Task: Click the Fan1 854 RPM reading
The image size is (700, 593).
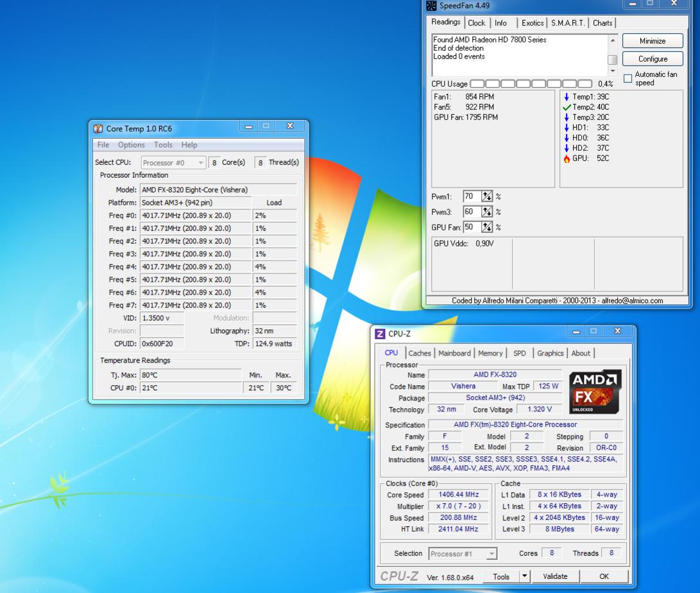Action: [x=464, y=97]
